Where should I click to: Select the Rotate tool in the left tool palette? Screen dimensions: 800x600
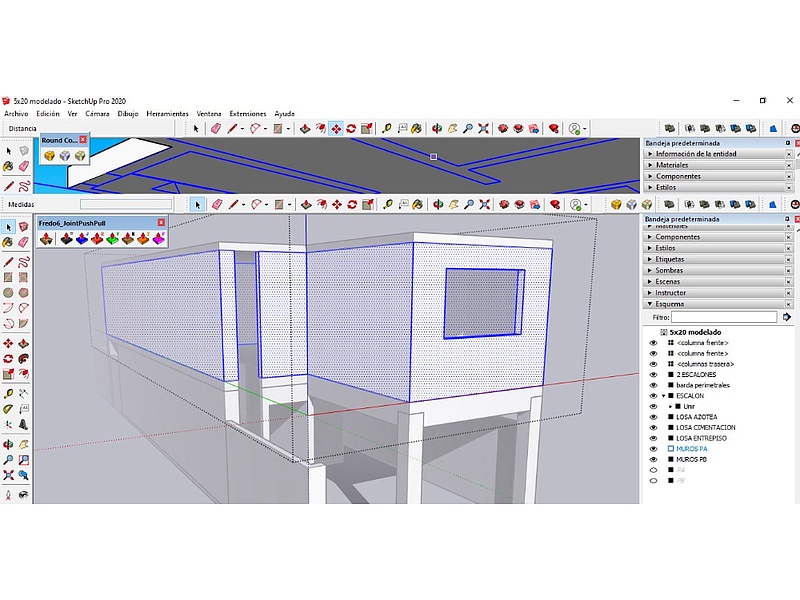tap(8, 359)
